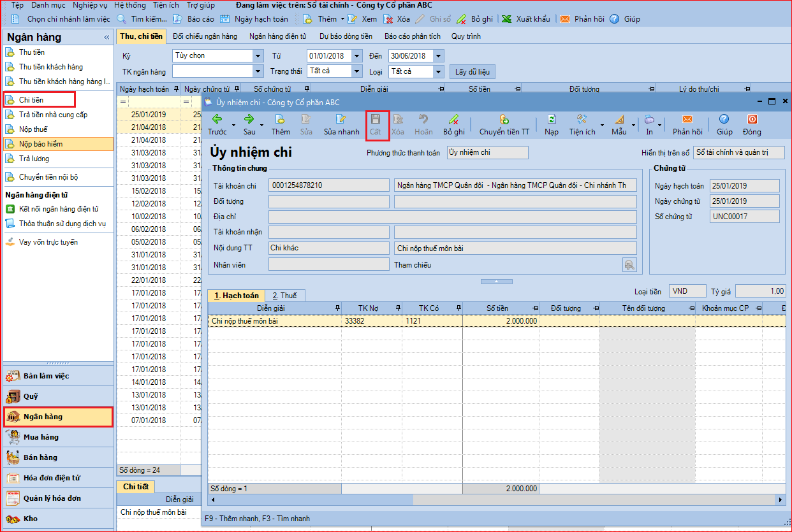This screenshot has width=792, height=532.
Task: Switch to the 2. Thuế tab
Action: tap(285, 296)
